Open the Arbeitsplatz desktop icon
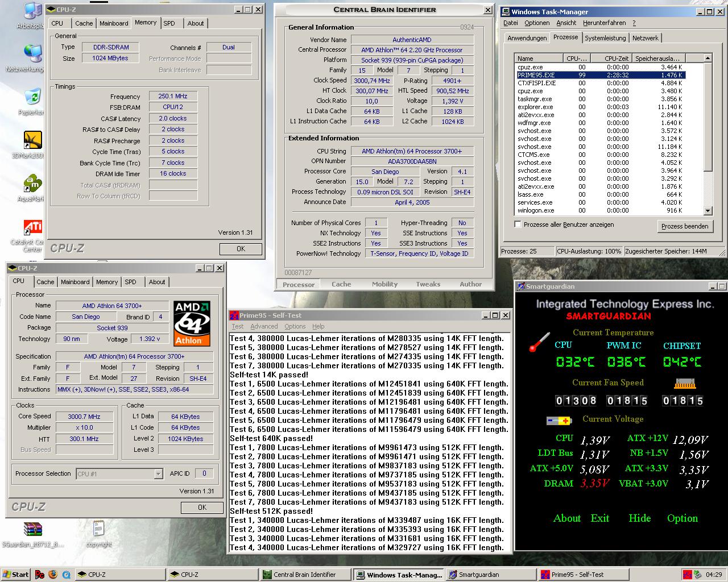728x582 pixels. click(x=33, y=11)
